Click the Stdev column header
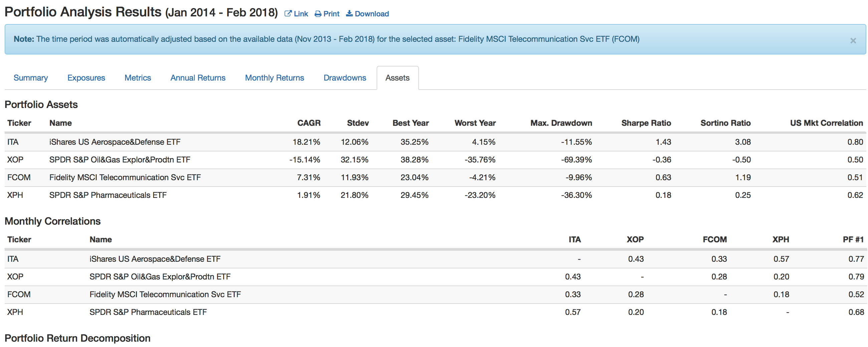 click(x=358, y=123)
